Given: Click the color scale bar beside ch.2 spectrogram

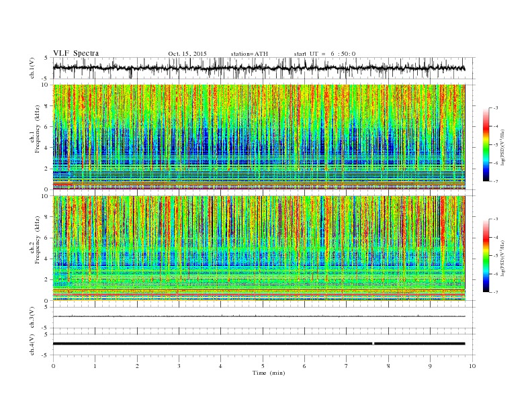Looking at the screenshot, I should pos(486,256).
